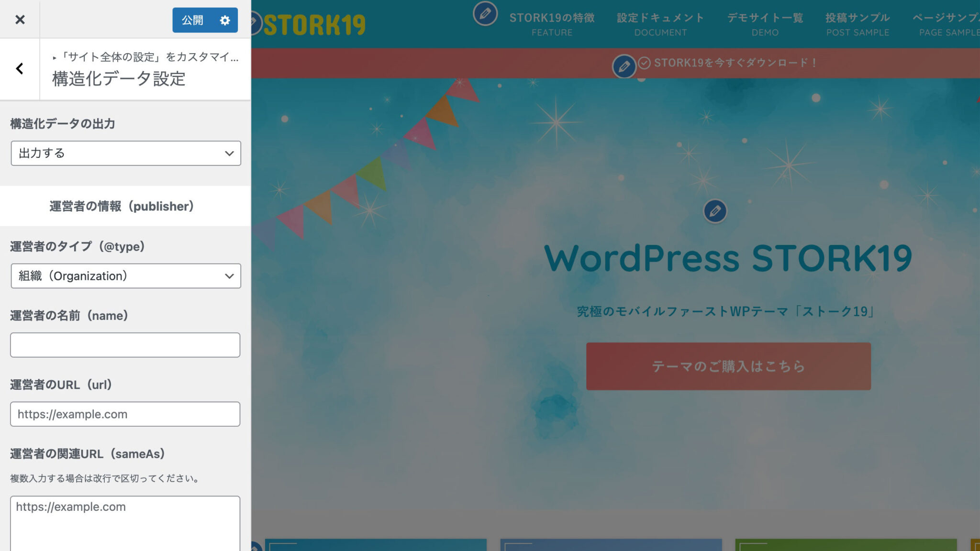Viewport: 980px width, 551px height.
Task: Click テーマのご購入はこちら purchase button
Action: point(728,366)
